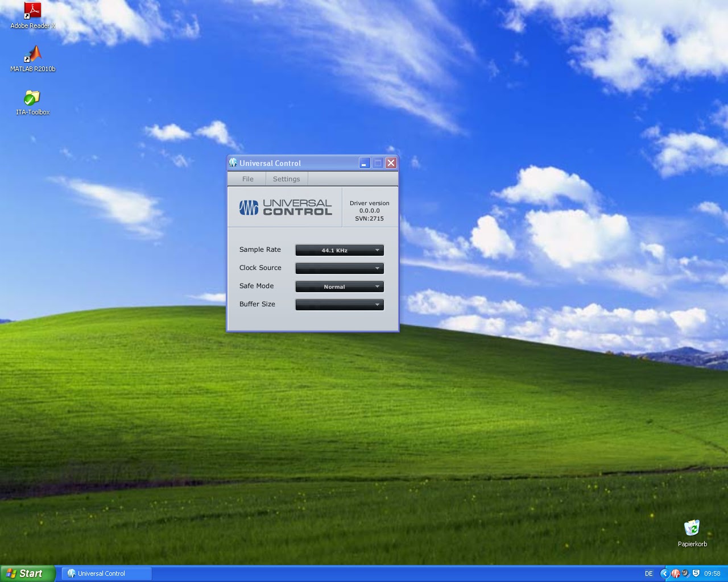Click the SVN:2715 text
This screenshot has width=728, height=582.
click(370, 218)
